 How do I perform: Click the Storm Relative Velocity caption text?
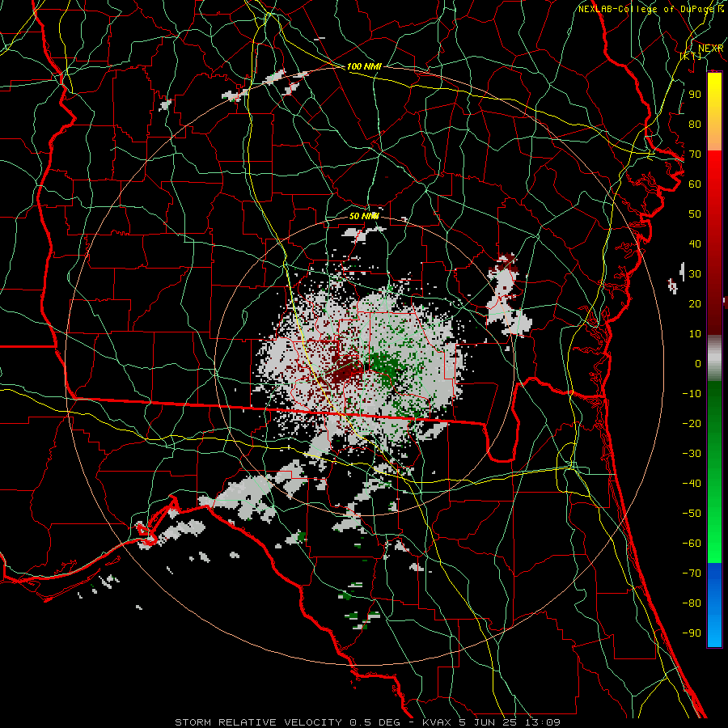(x=368, y=722)
